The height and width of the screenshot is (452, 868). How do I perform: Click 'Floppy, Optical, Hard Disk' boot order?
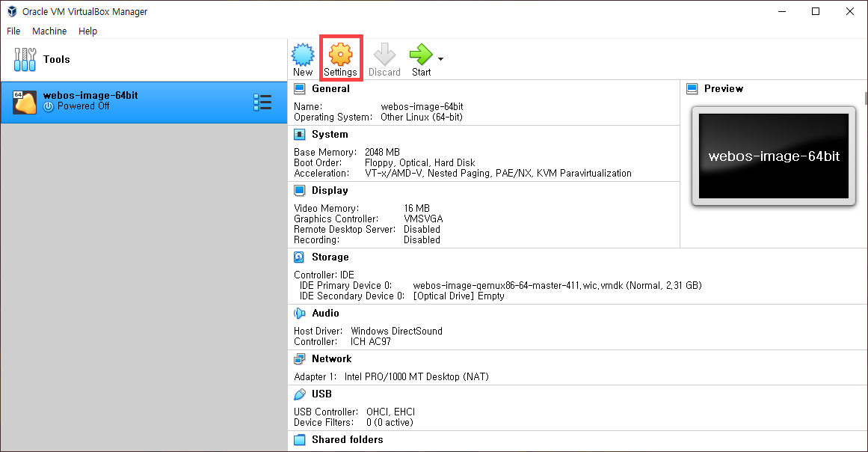[419, 163]
